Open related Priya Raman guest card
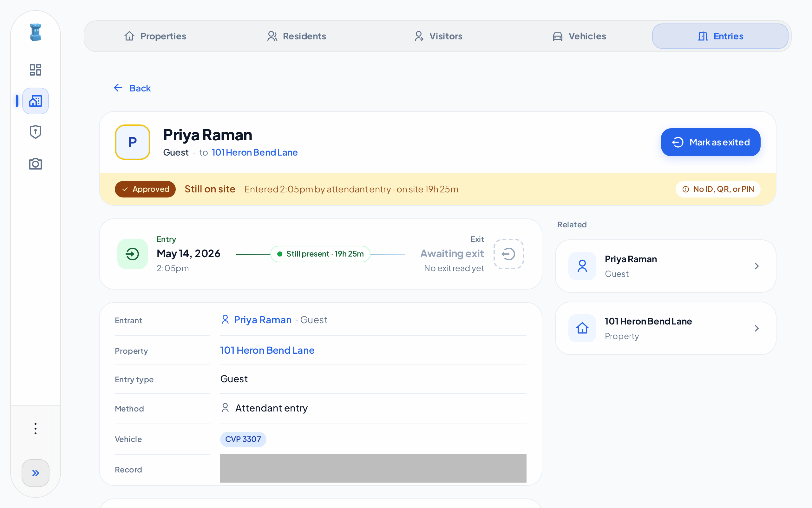 pyautogui.click(x=666, y=266)
